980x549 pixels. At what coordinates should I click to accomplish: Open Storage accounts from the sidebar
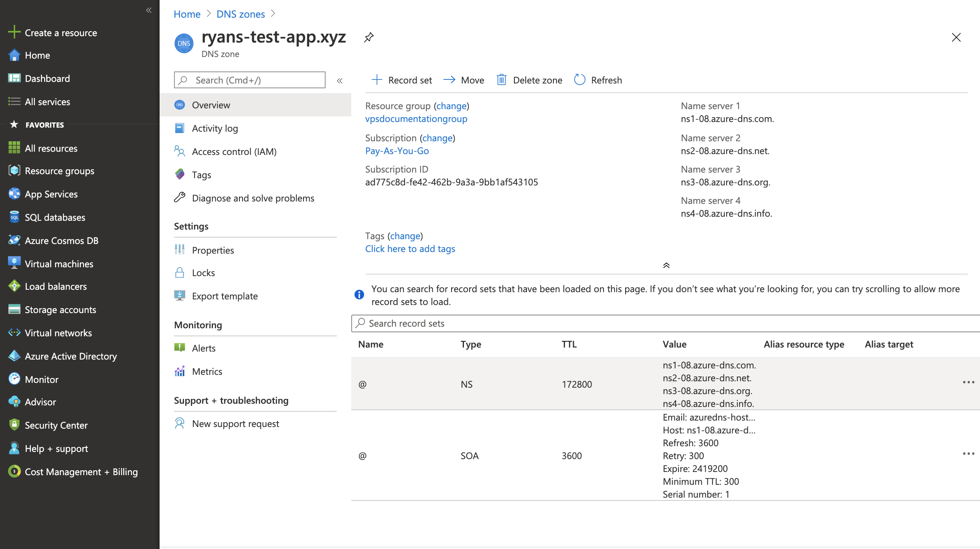tap(60, 309)
